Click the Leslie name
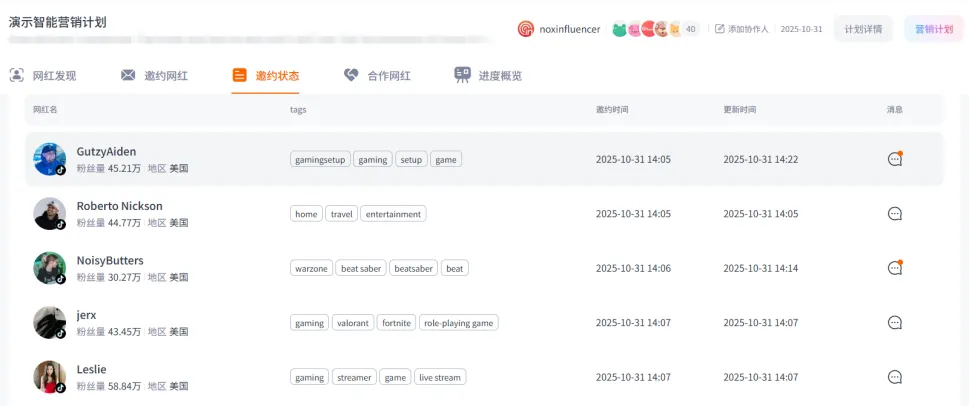The height and width of the screenshot is (406, 969). tap(91, 369)
